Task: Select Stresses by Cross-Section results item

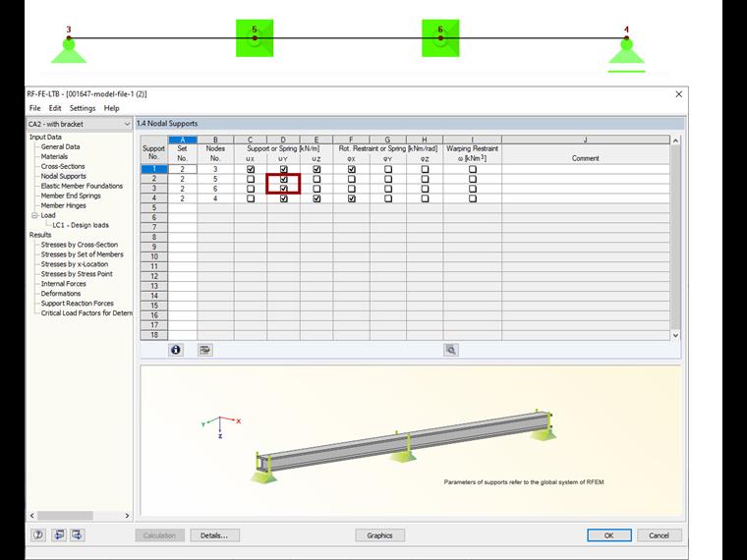Action: pos(79,245)
